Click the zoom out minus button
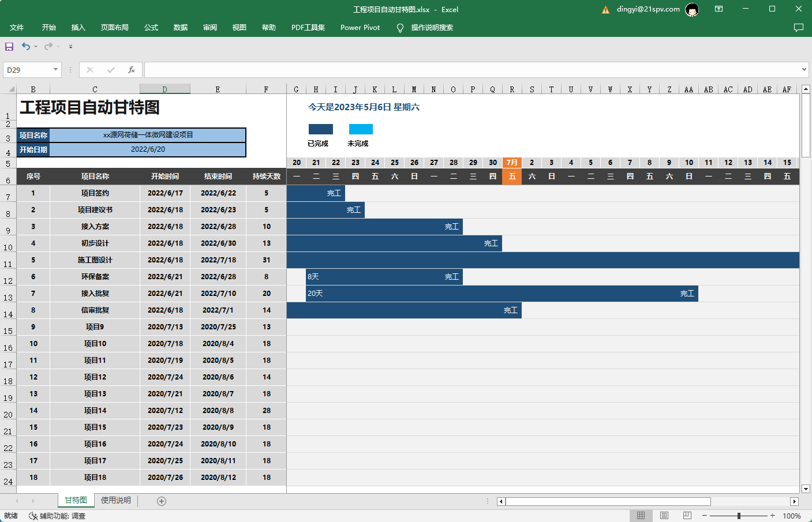Image resolution: width=812 pixels, height=522 pixels. point(704,516)
